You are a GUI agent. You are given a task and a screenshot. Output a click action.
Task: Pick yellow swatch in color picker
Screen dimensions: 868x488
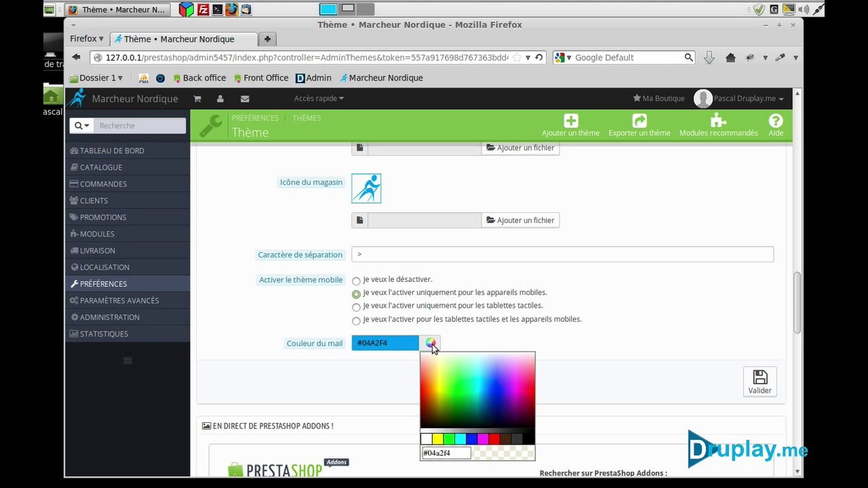point(438,439)
